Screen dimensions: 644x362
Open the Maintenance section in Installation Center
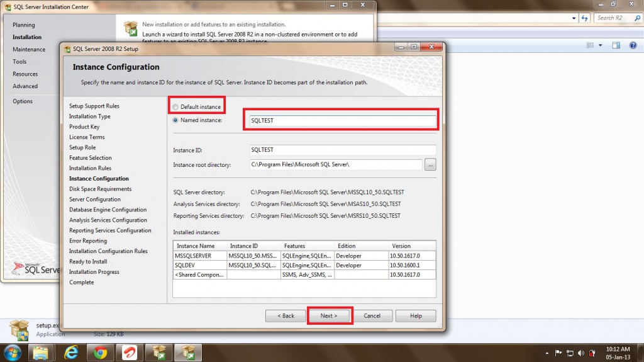(x=29, y=49)
